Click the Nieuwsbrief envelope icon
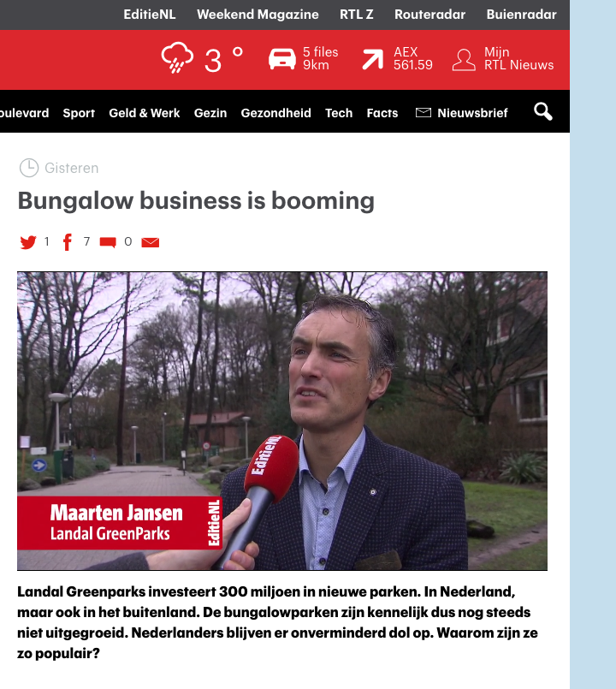The width and height of the screenshot is (616, 689). [x=423, y=113]
